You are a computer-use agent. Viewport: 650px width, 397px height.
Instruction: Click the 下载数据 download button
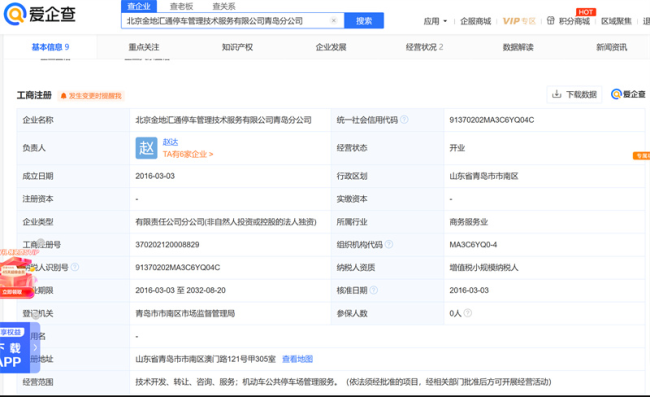point(575,94)
